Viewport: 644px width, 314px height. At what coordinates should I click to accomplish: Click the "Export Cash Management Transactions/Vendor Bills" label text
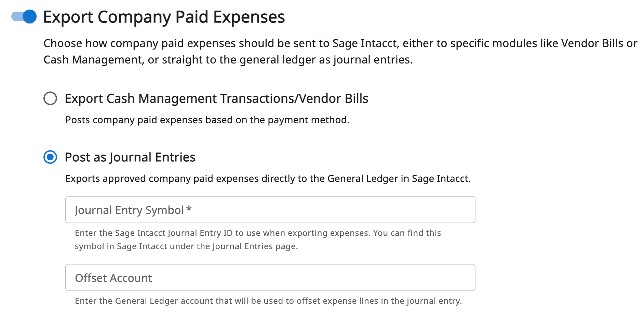click(x=216, y=99)
